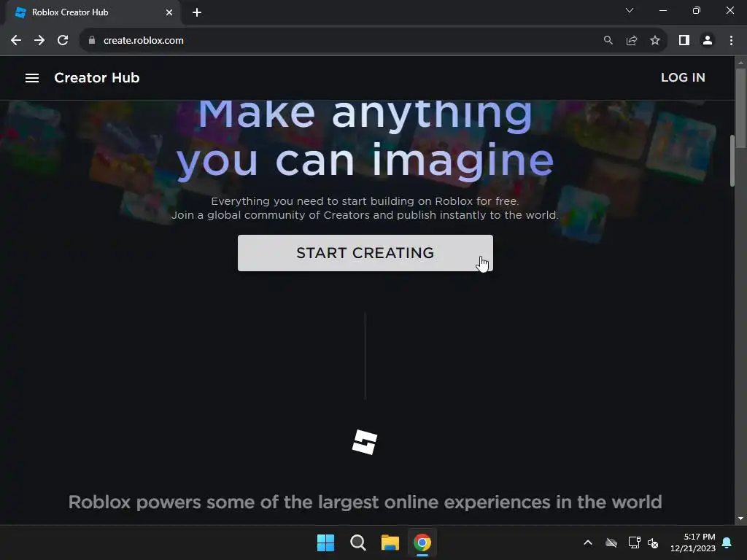Go forward in browser history
This screenshot has height=560, width=747.
(x=39, y=41)
